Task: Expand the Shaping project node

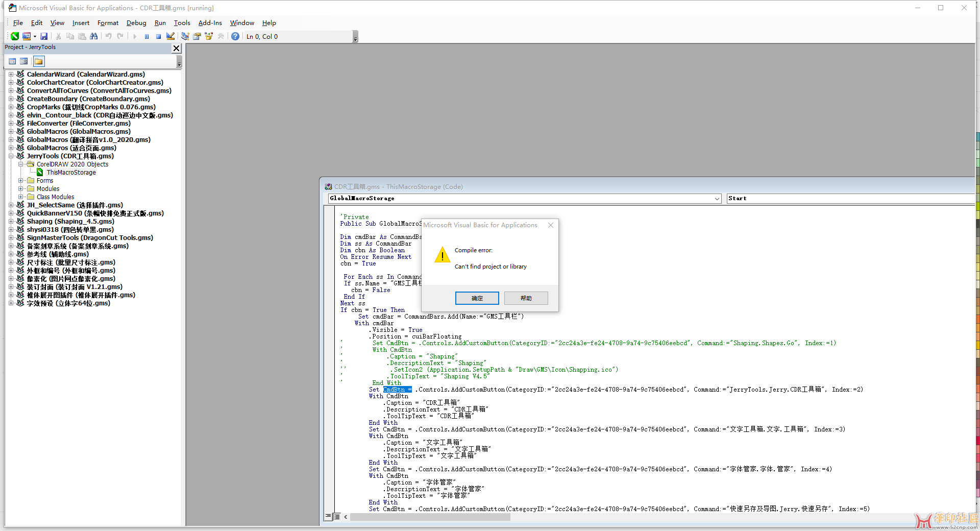Action: pyautogui.click(x=11, y=222)
